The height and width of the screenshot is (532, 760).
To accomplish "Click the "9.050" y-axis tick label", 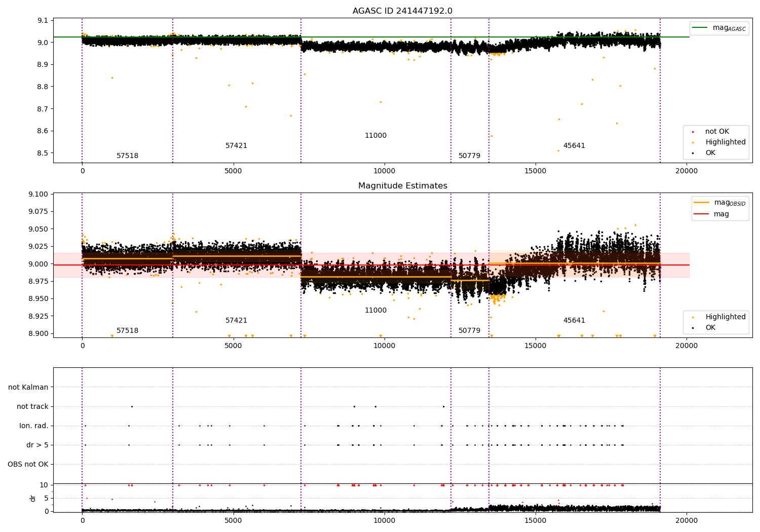I will [39, 229].
